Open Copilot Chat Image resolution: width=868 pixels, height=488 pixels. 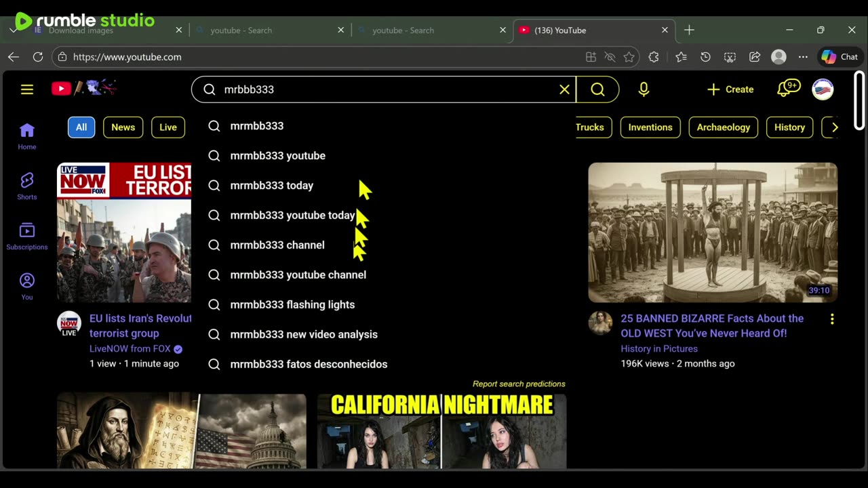click(x=840, y=57)
